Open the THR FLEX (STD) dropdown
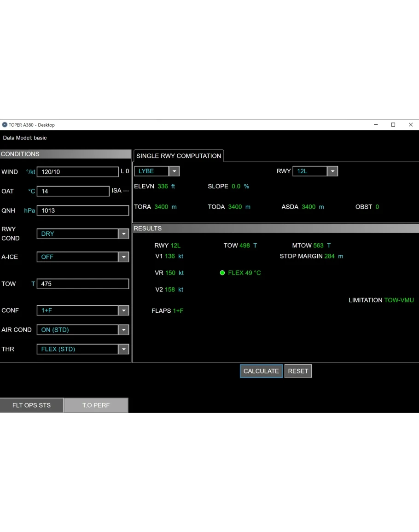Image resolution: width=419 pixels, height=532 pixels. tap(123, 349)
